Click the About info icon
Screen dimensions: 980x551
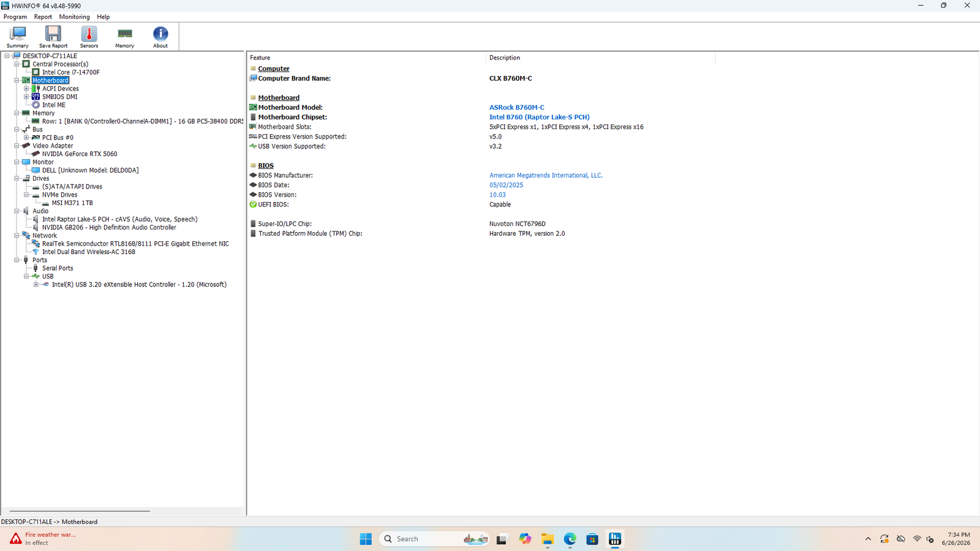click(160, 33)
